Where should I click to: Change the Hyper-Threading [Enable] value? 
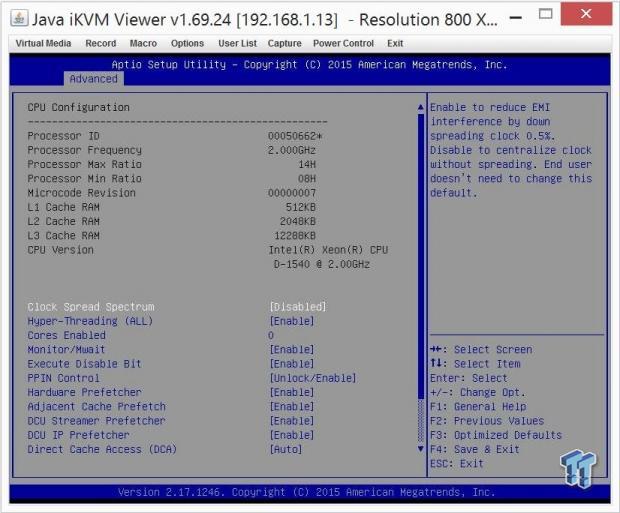[292, 321]
